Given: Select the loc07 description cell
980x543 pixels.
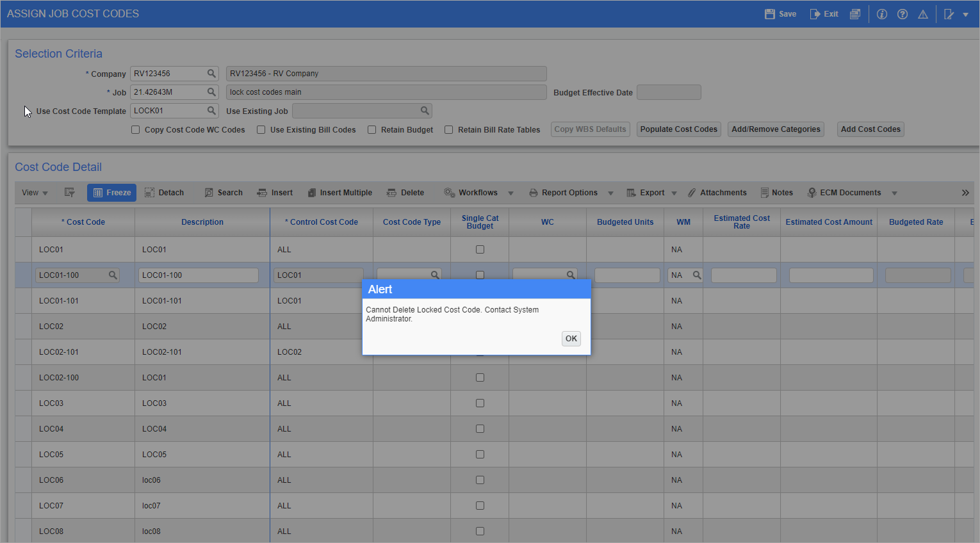Looking at the screenshot, I should click(202, 506).
